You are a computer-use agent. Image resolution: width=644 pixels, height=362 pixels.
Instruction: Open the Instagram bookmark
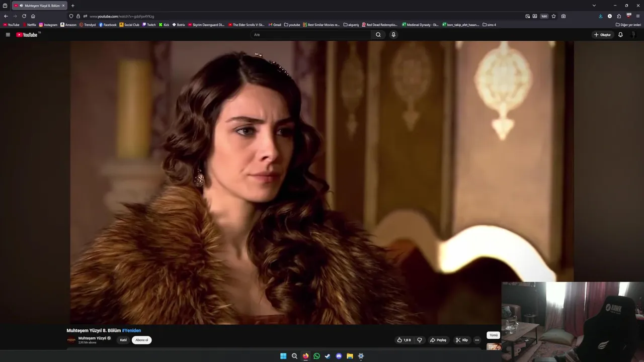(48, 25)
